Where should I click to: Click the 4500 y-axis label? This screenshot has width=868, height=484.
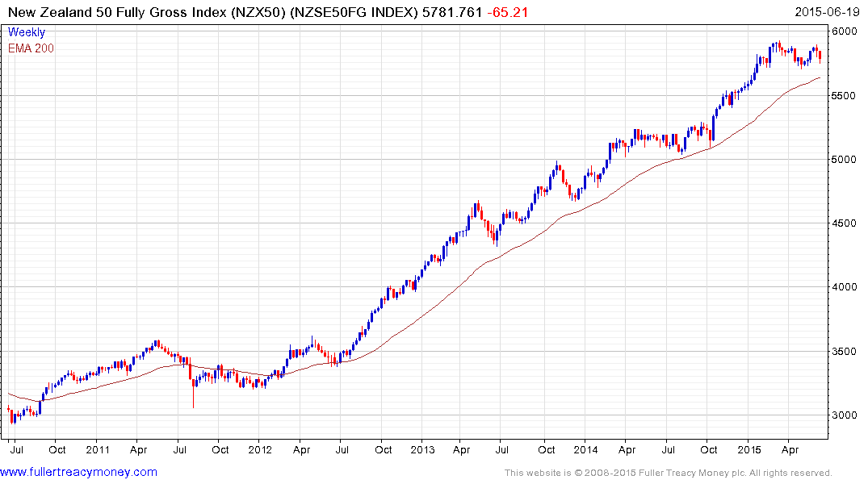coord(844,223)
